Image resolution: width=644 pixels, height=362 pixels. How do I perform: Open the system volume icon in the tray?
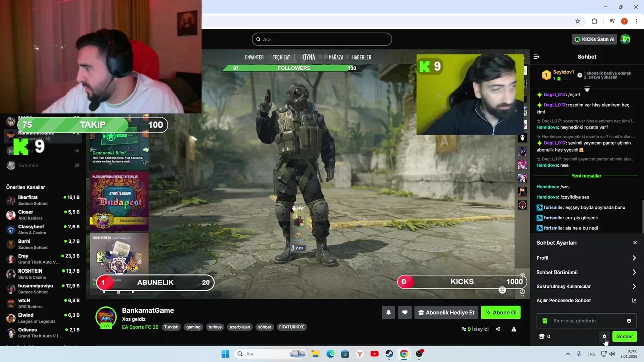coord(612,354)
